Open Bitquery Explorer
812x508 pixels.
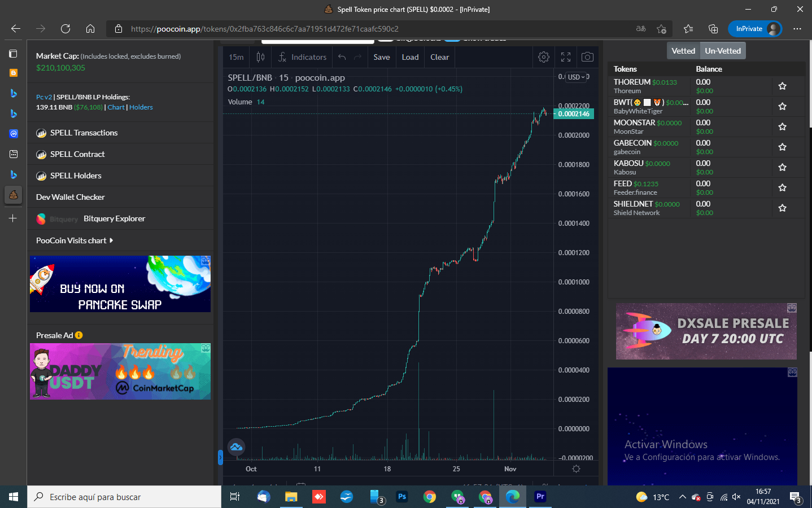coord(114,218)
